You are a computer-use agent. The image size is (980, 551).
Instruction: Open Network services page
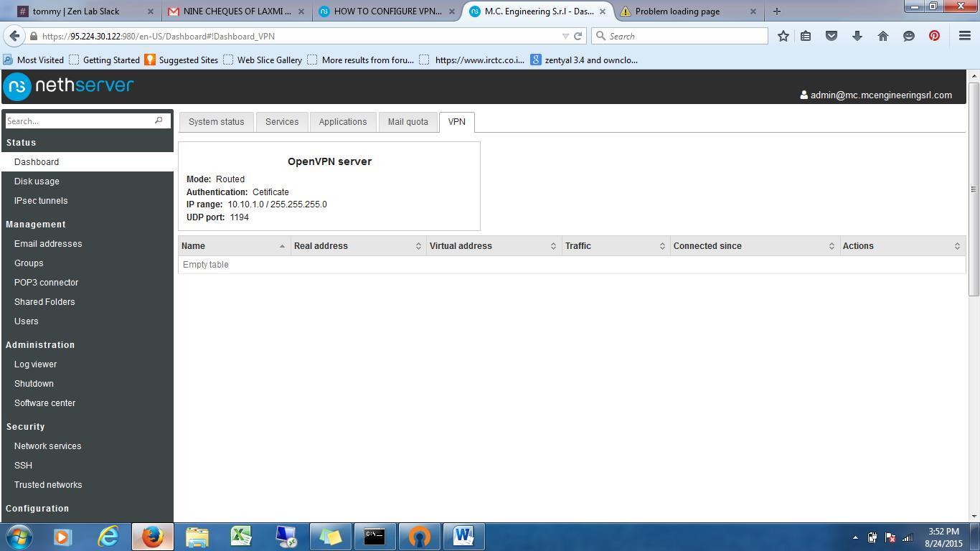(x=47, y=446)
